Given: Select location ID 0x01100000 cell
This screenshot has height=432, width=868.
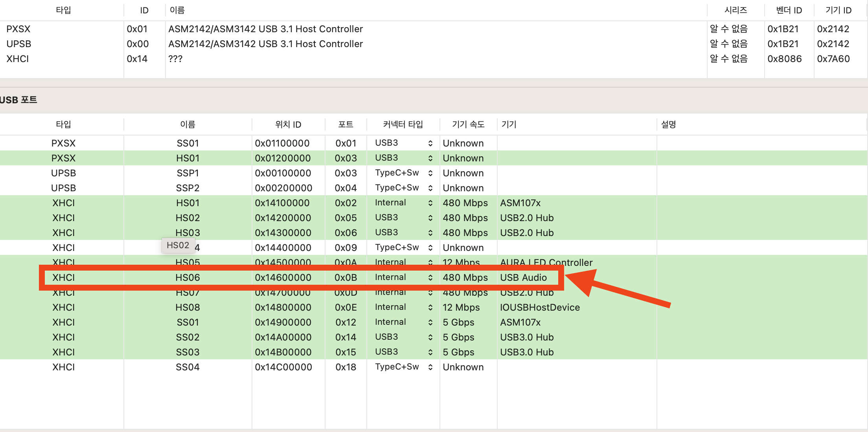Looking at the screenshot, I should click(282, 143).
